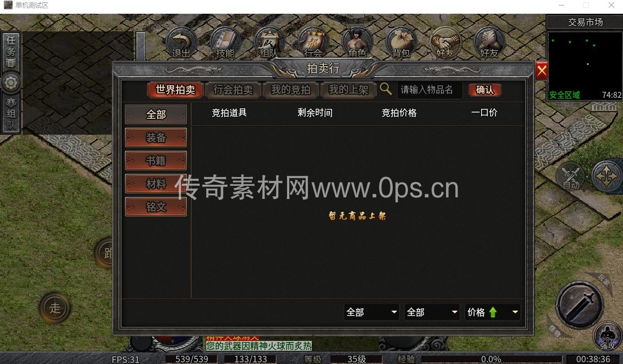Select the 装备 category button
The width and height of the screenshot is (623, 364).
pos(156,137)
